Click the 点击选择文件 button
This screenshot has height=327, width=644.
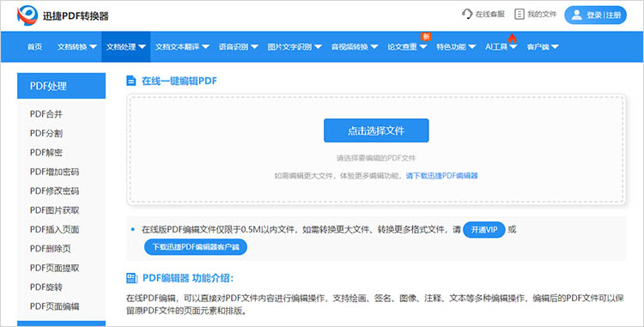click(376, 130)
